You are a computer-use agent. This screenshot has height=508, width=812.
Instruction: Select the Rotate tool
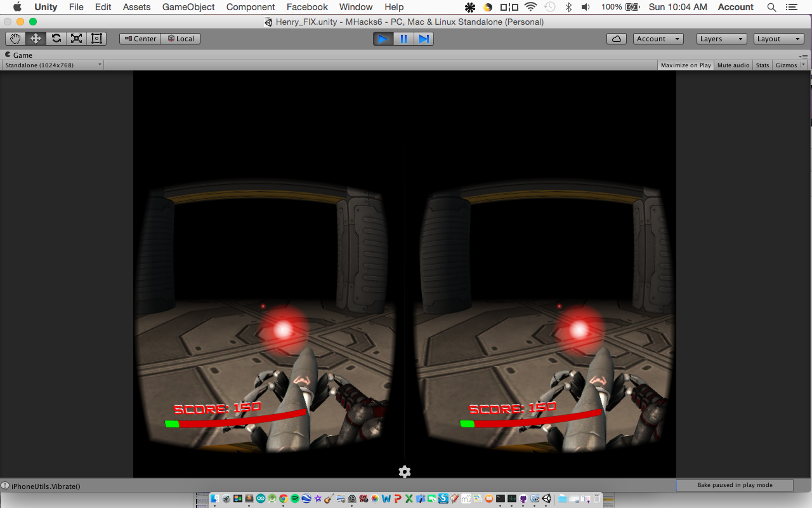[56, 39]
